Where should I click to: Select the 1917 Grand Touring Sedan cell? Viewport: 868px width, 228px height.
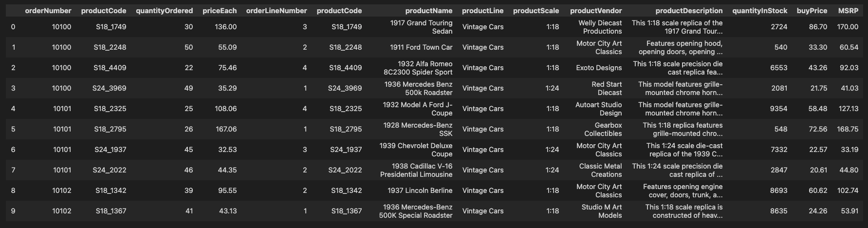pos(422,27)
